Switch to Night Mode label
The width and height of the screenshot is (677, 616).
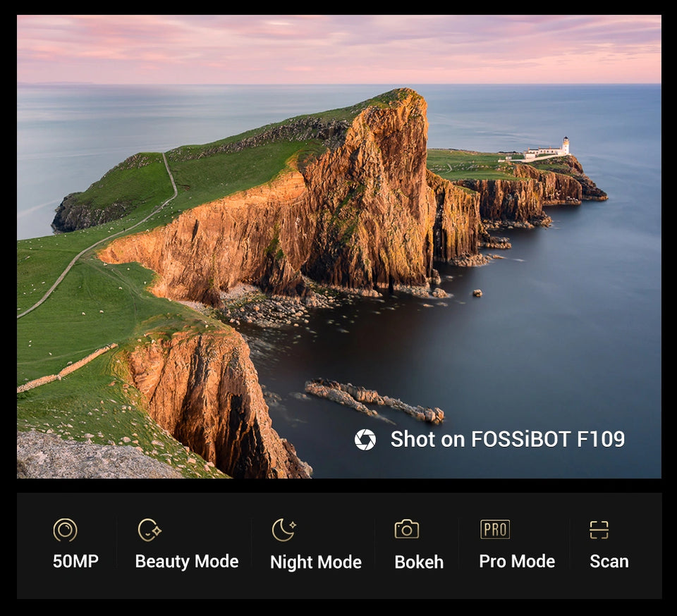pos(315,562)
